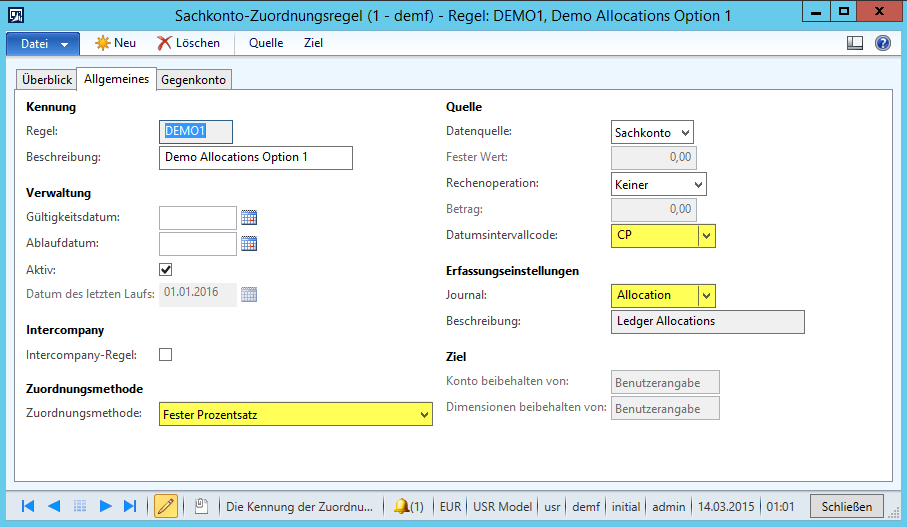
Task: Click the Löschen button
Action: [x=188, y=43]
